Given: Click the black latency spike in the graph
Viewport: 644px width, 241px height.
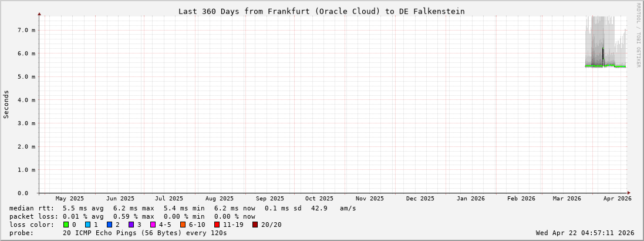Looking at the screenshot, I should coord(603,56).
